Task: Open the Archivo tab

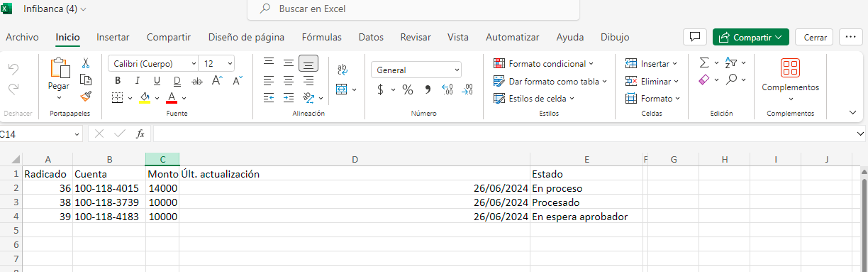Action: coord(22,37)
